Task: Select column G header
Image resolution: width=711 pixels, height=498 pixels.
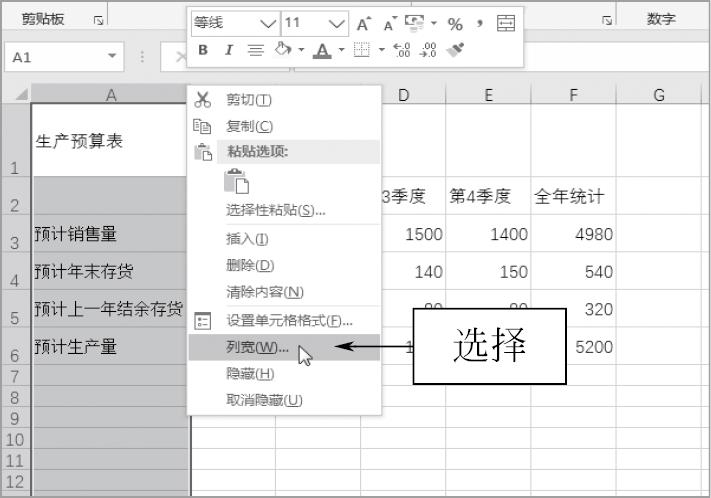Action: (x=659, y=95)
